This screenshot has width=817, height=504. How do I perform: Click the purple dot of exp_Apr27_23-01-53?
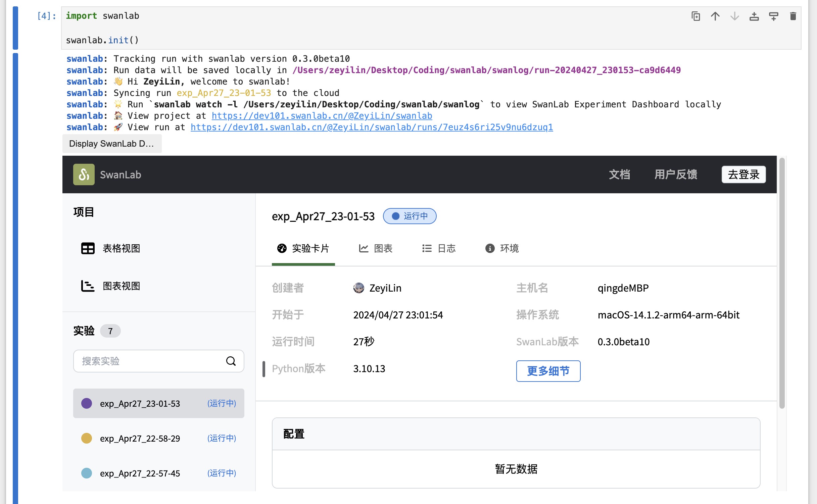pos(87,403)
